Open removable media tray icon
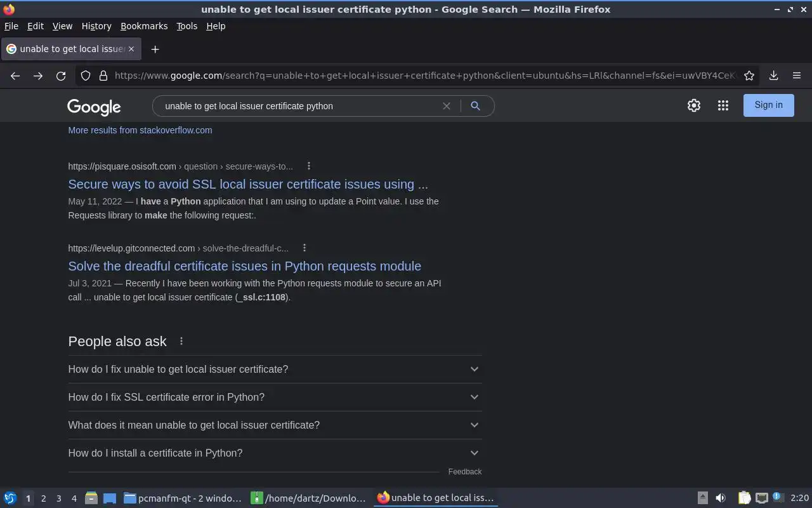This screenshot has width=812, height=508. pyautogui.click(x=702, y=498)
